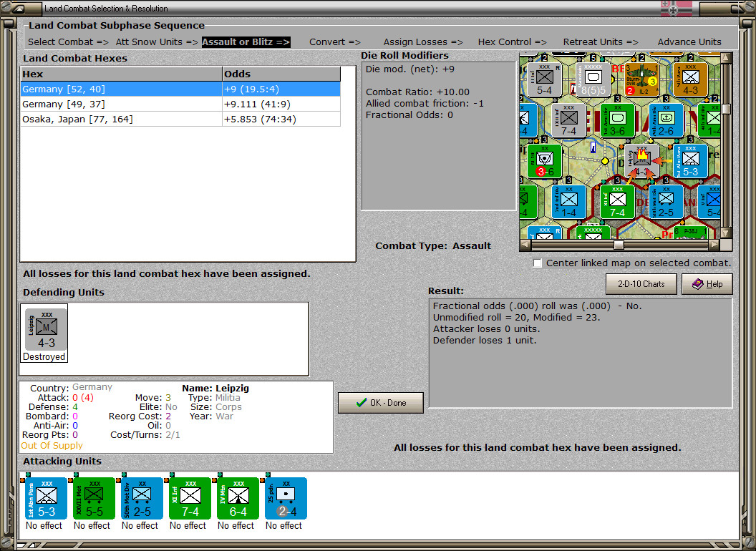Click the green XI Inf 7-4 counter on map
This screenshot has height=551, width=756.
point(618,202)
